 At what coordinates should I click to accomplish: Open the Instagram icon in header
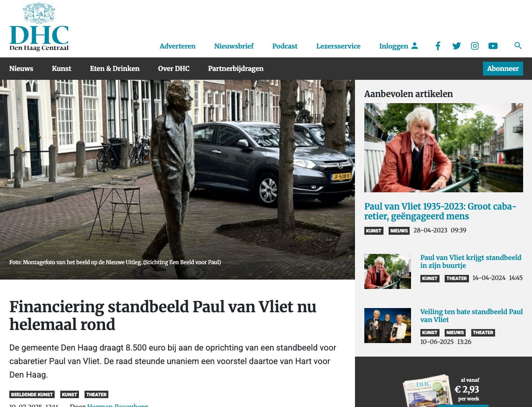pos(475,46)
